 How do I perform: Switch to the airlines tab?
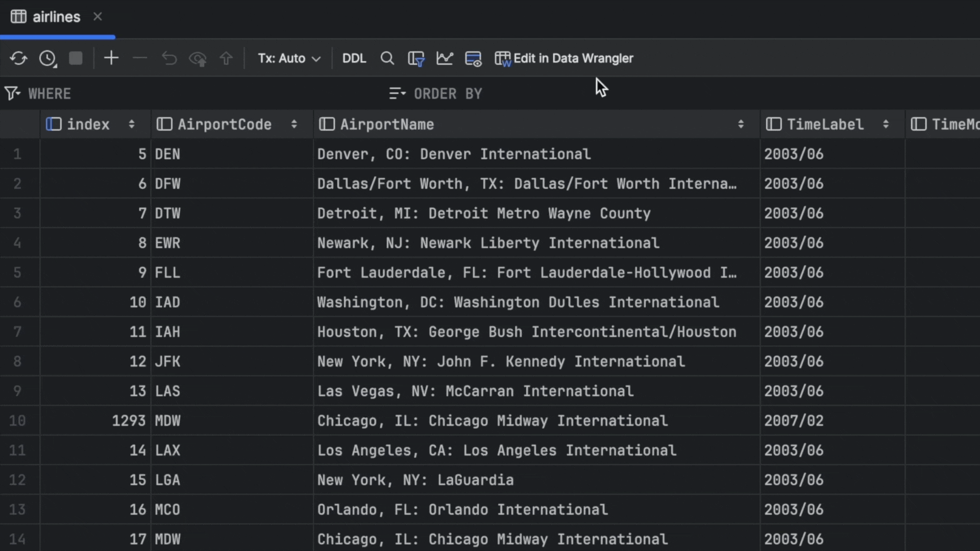coord(56,16)
